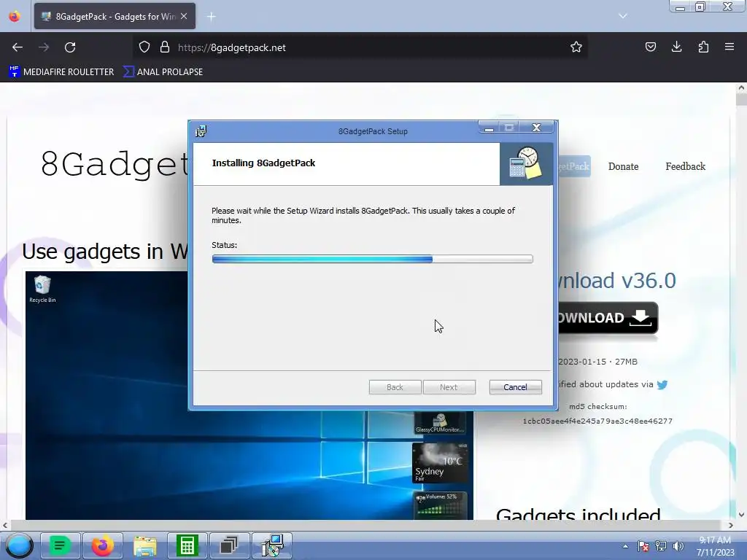Open the tracking protection shield icon

pyautogui.click(x=144, y=47)
